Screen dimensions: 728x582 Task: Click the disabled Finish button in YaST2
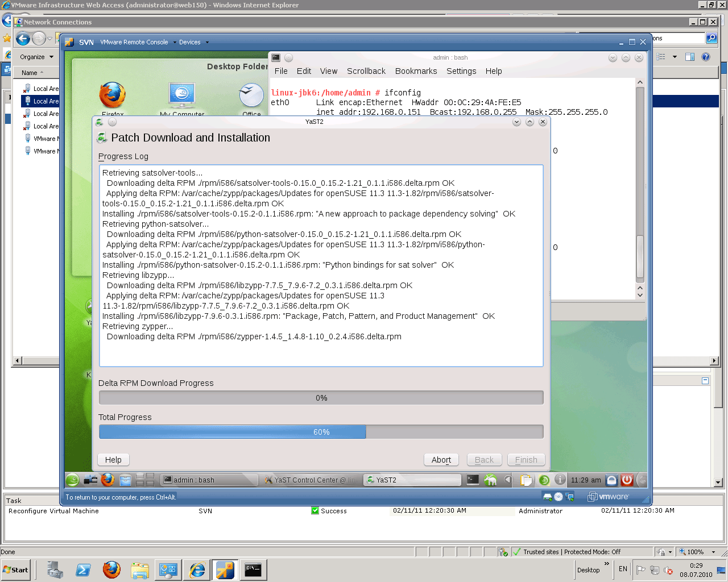526,460
